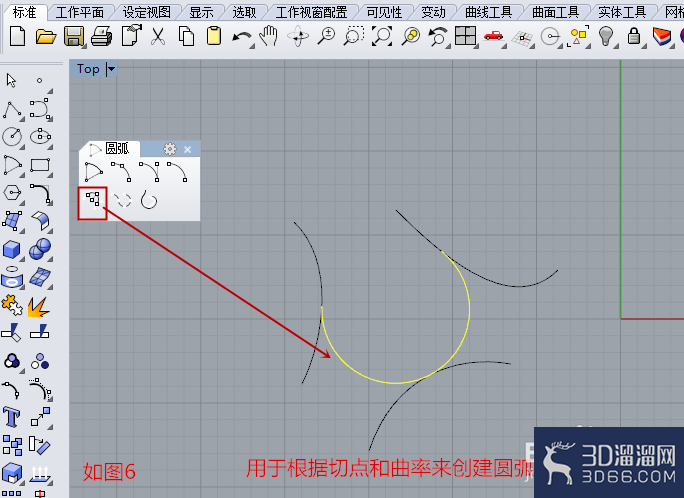Cut selection with scissors icon
This screenshot has height=498, width=684.
click(x=158, y=36)
